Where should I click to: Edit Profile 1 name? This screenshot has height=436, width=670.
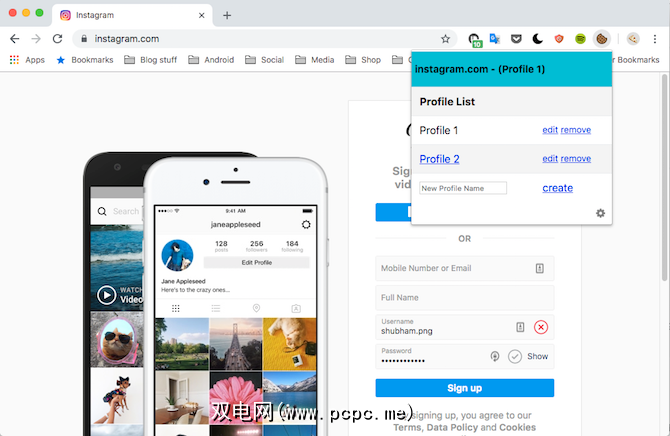[x=550, y=130]
